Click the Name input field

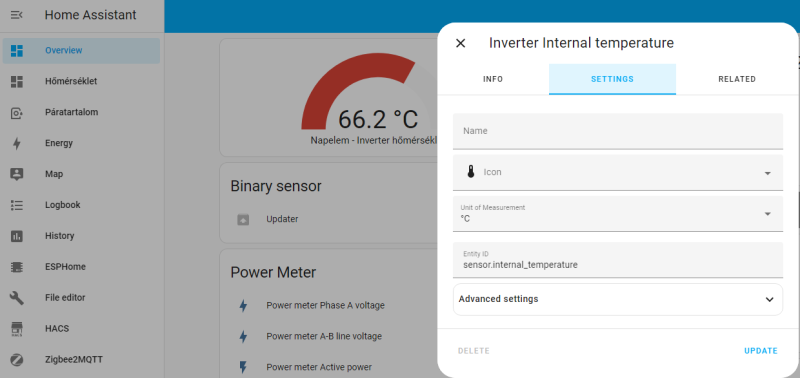click(x=618, y=131)
